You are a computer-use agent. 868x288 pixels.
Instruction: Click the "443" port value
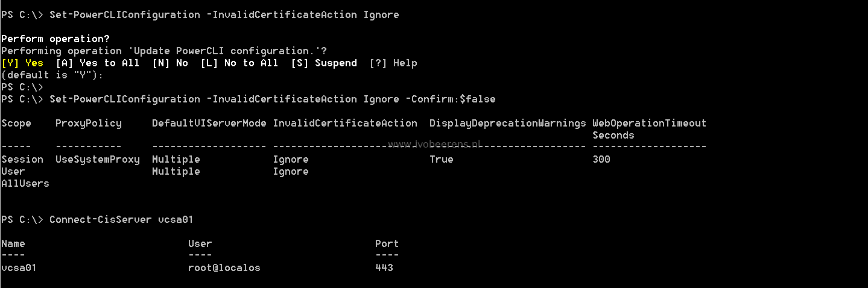point(384,268)
